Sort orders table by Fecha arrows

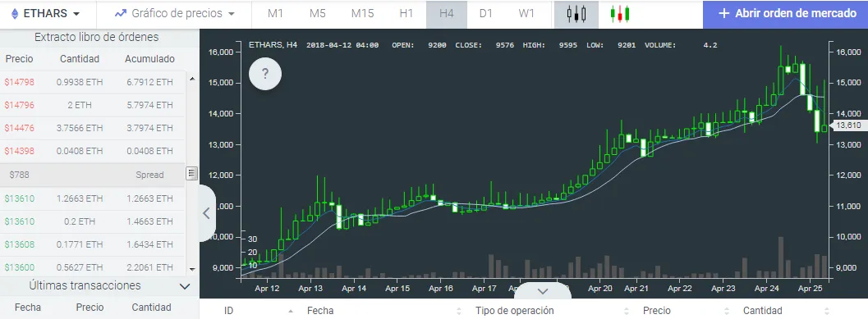(458, 311)
